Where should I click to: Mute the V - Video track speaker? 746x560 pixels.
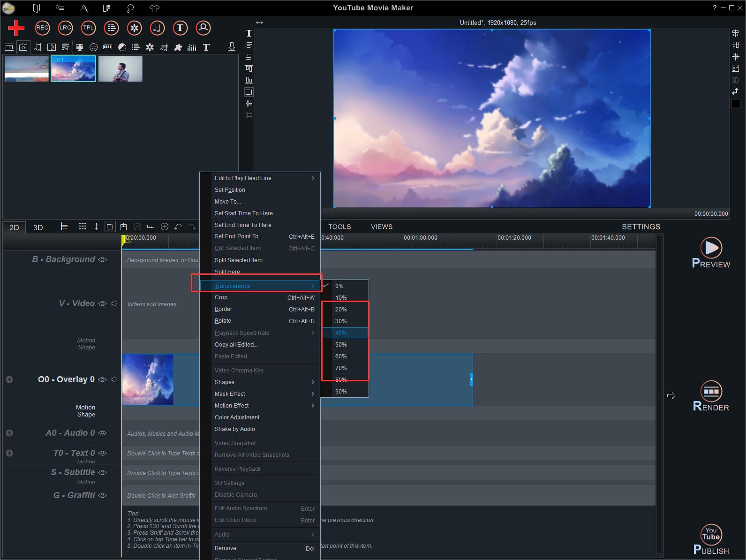(x=114, y=303)
